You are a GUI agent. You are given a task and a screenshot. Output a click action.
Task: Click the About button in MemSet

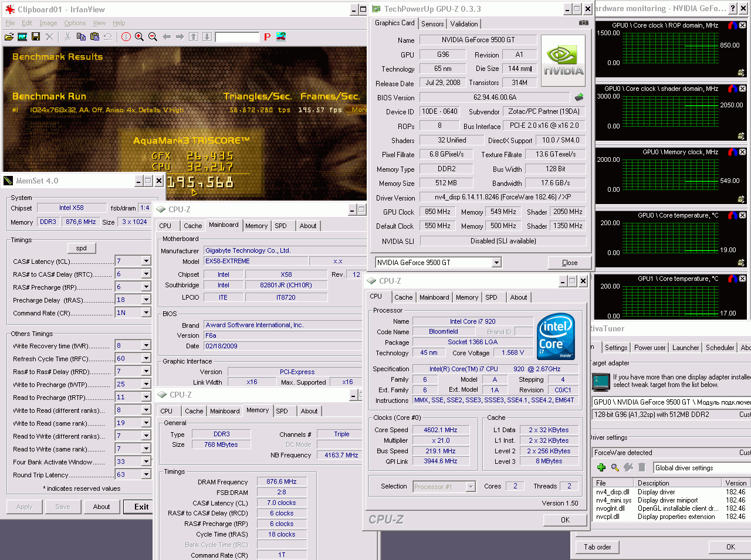pos(102,507)
